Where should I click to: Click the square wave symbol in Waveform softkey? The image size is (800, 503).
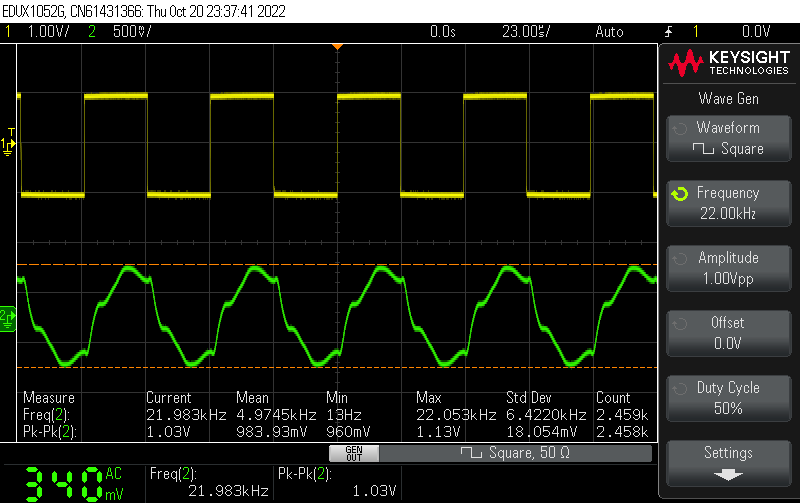pos(703,149)
